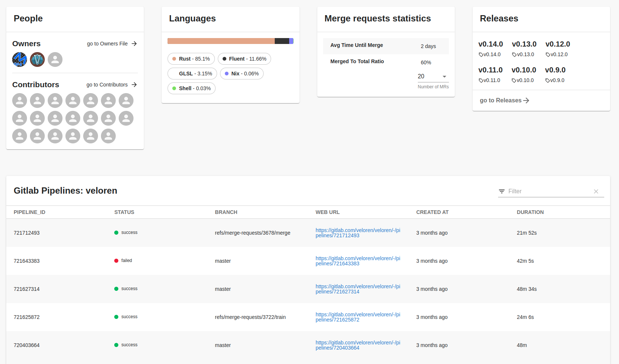
Task: Click the orange Rust segment of the language bar
Action: (x=221, y=41)
